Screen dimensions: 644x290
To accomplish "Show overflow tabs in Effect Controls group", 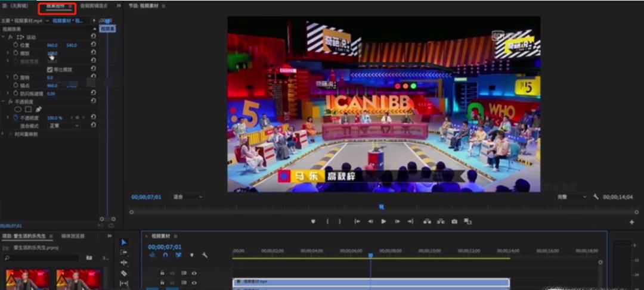I will click(119, 6).
